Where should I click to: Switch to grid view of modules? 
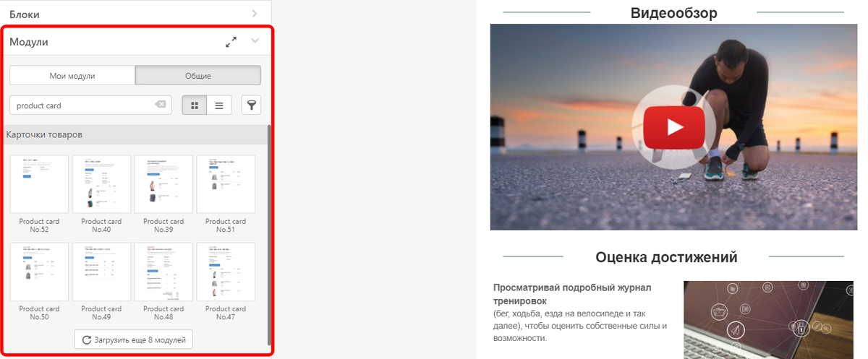[194, 105]
